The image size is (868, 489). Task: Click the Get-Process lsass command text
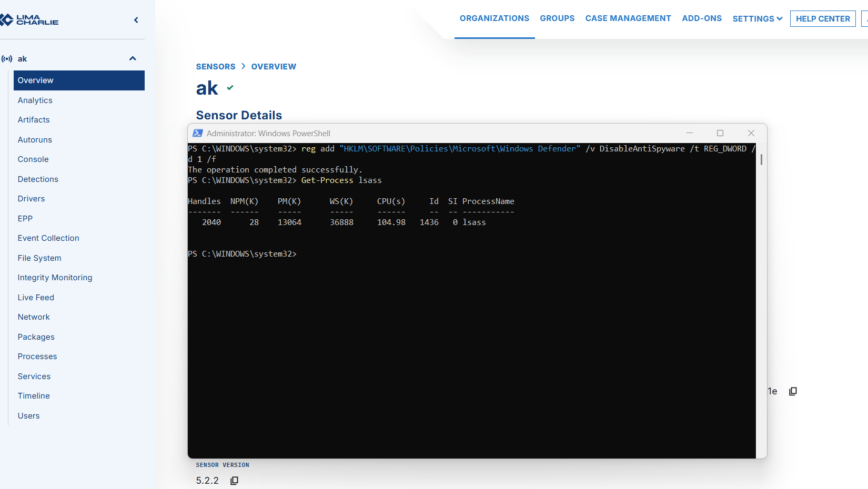click(x=341, y=180)
